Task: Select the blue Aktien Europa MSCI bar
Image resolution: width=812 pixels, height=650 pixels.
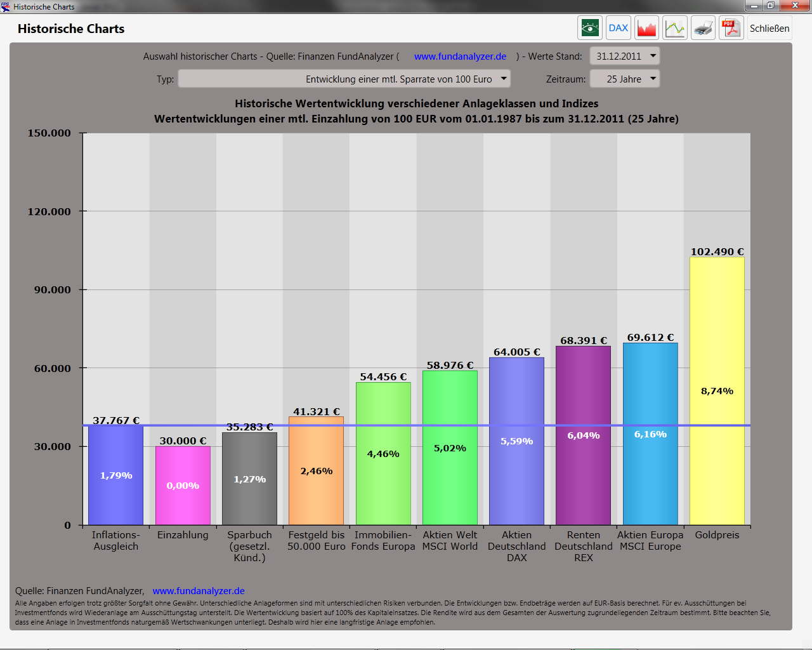Action: (650, 434)
